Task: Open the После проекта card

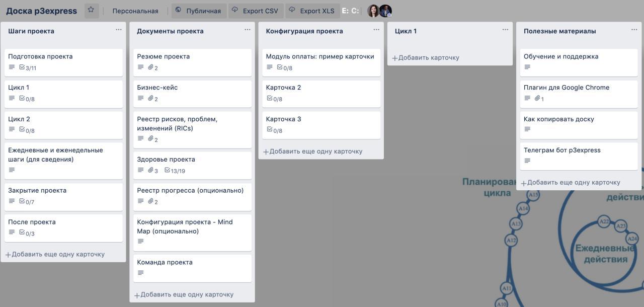Action: (x=63, y=227)
